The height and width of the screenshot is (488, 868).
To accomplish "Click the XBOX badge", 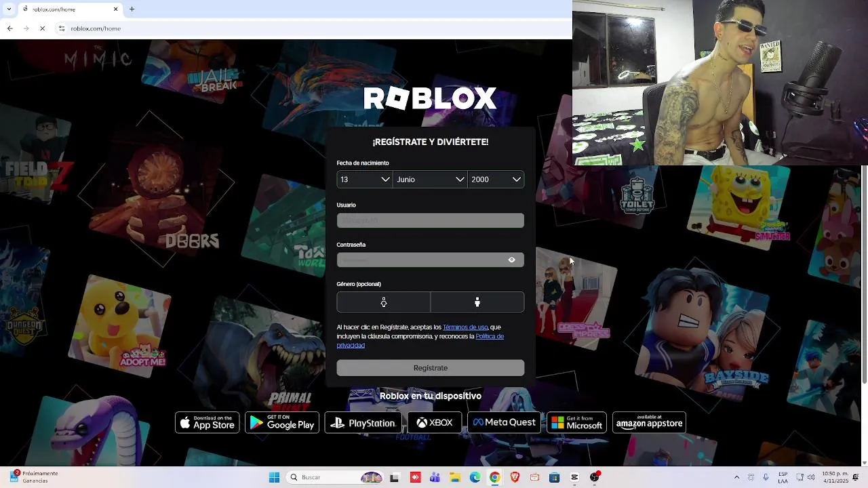I will coord(435,423).
